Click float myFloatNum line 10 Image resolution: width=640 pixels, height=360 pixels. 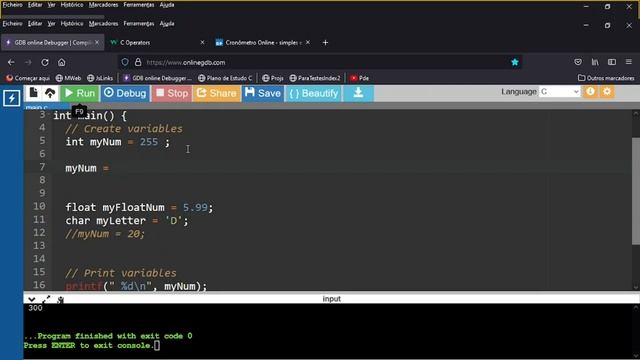[139, 207]
